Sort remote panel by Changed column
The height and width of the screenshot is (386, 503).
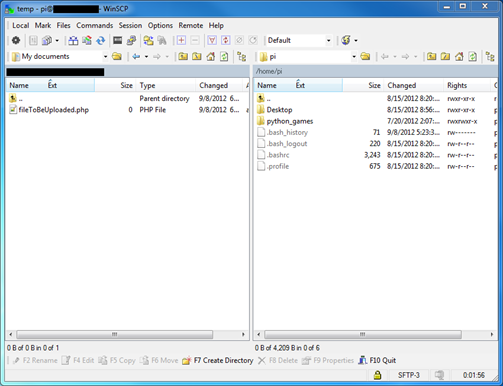[414, 85]
